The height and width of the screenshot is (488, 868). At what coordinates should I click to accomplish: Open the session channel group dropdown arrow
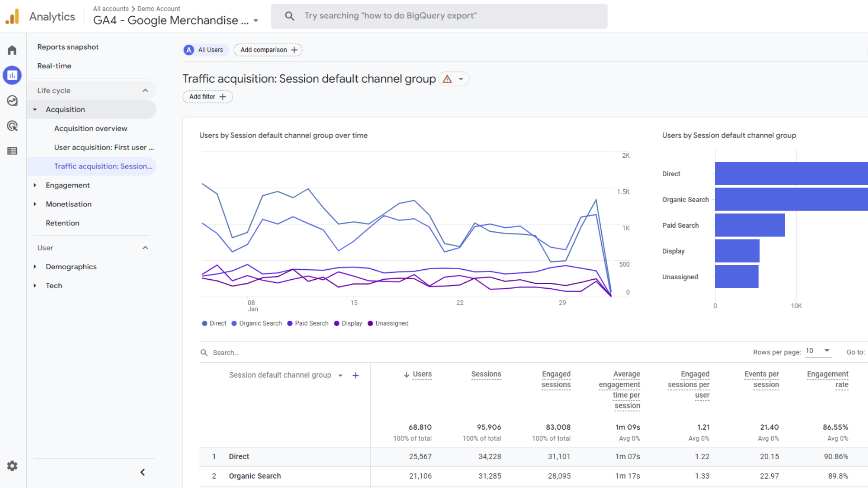341,374
